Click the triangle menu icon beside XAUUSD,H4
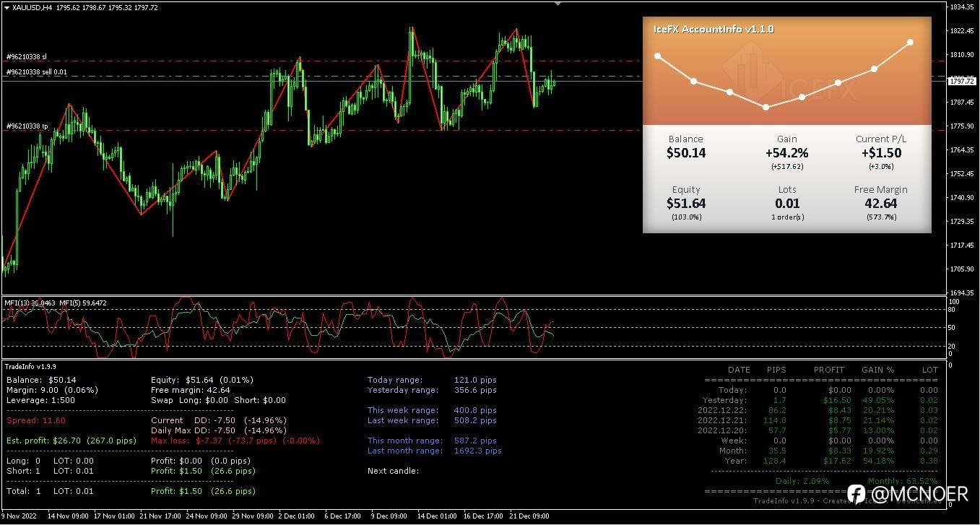 (x=7, y=7)
